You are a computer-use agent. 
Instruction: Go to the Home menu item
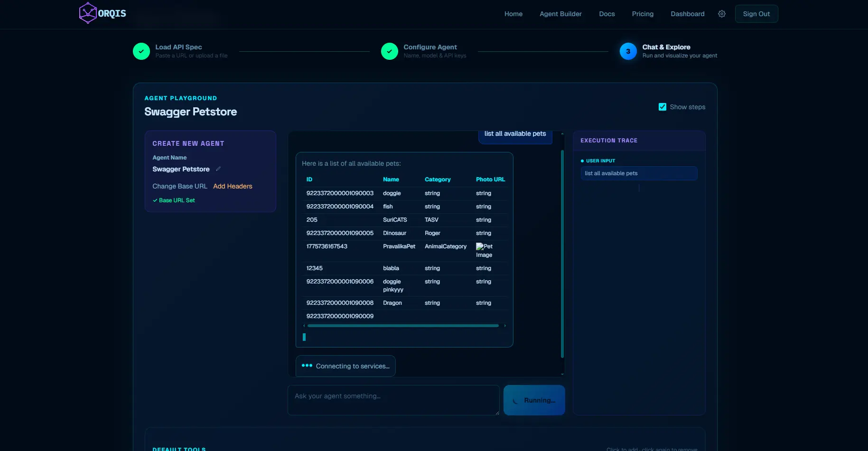point(513,14)
